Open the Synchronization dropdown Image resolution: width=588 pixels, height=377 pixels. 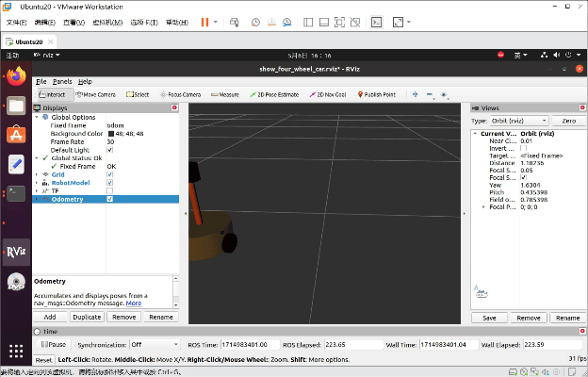[155, 344]
